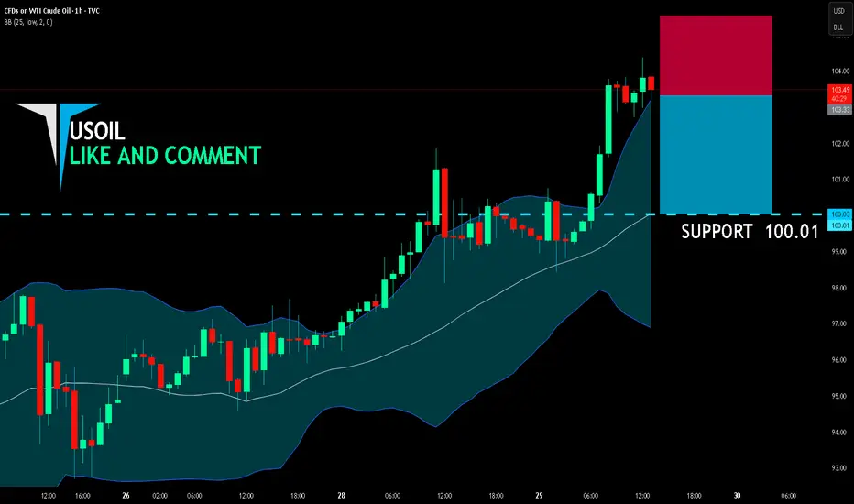Click the 93.00 price axis label
854x504 pixels.
(x=840, y=468)
